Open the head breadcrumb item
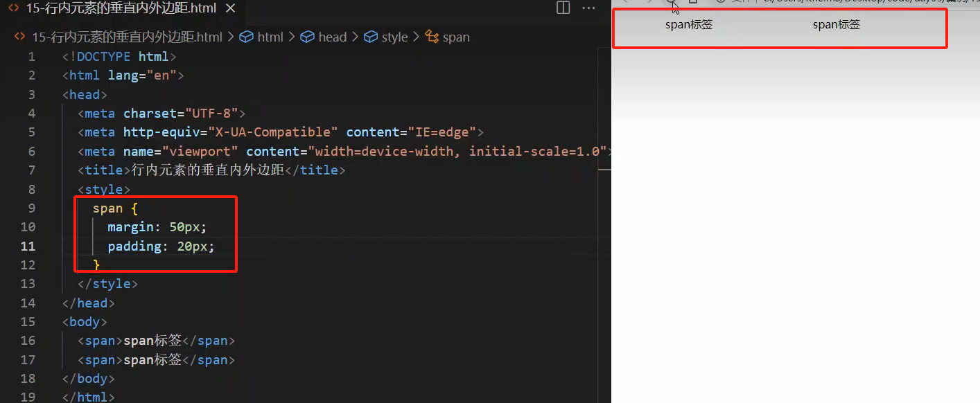 tap(324, 37)
